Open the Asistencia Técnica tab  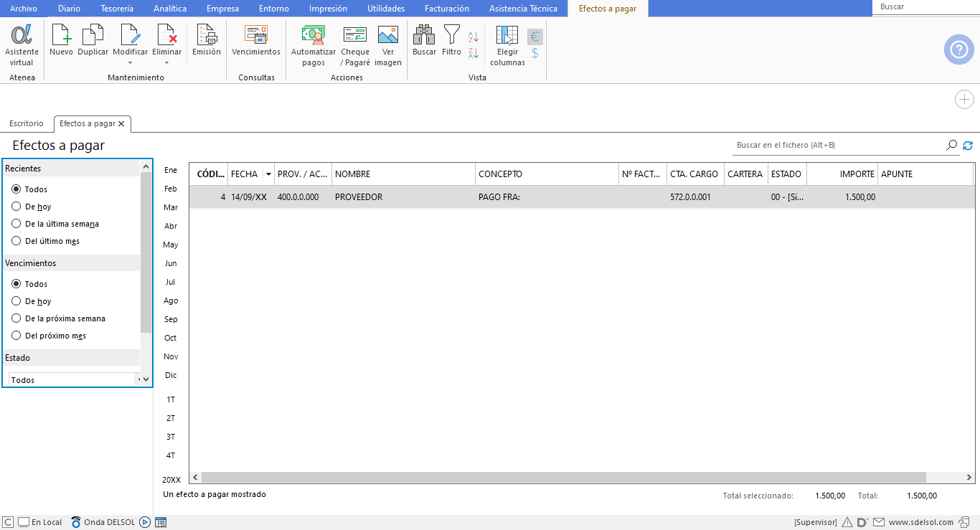tap(523, 9)
